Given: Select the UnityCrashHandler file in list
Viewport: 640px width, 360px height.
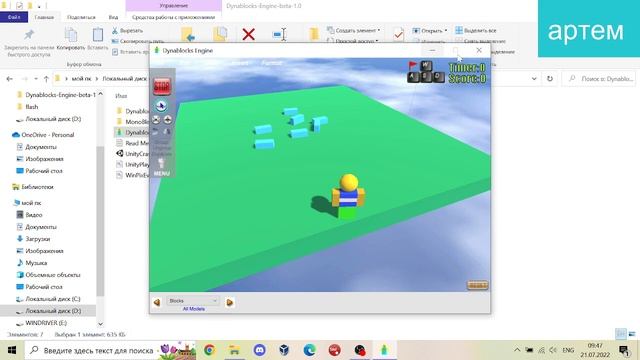Looking at the screenshot, I should point(132,154).
